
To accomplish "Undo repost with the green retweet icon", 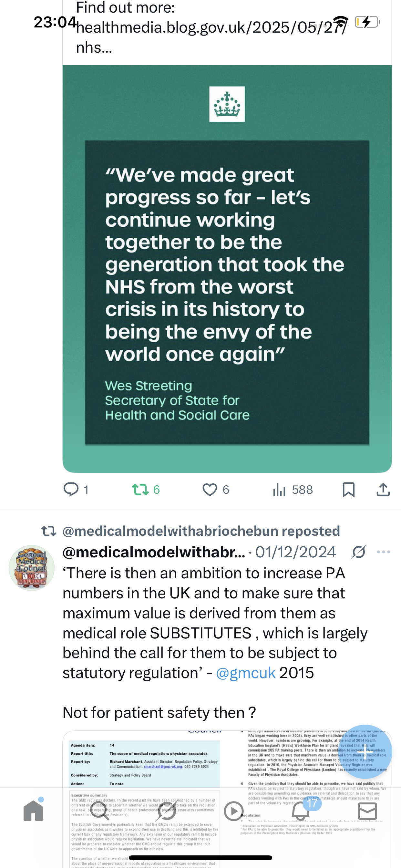I will [146, 489].
